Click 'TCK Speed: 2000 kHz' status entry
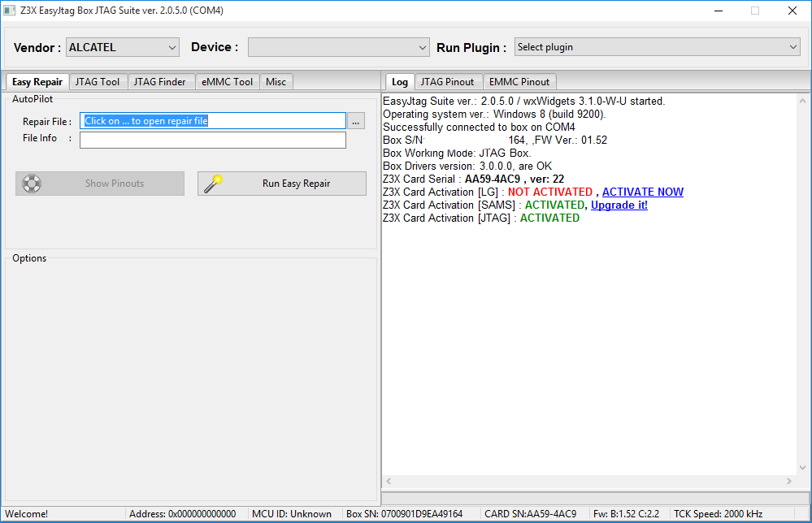This screenshot has height=523, width=812. click(718, 514)
